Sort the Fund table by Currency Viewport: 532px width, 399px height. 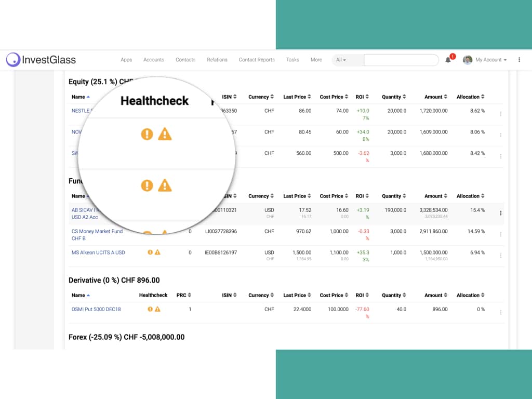(260, 196)
